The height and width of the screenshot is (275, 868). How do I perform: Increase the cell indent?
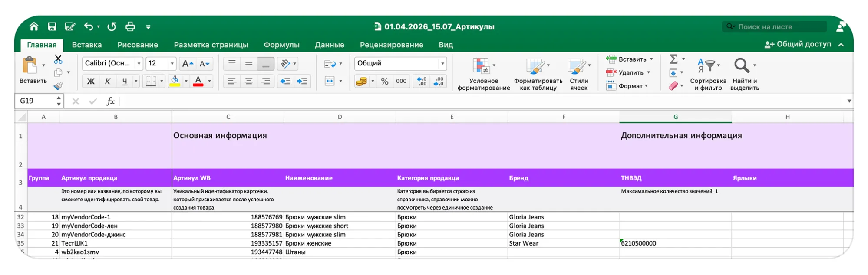[x=302, y=81]
